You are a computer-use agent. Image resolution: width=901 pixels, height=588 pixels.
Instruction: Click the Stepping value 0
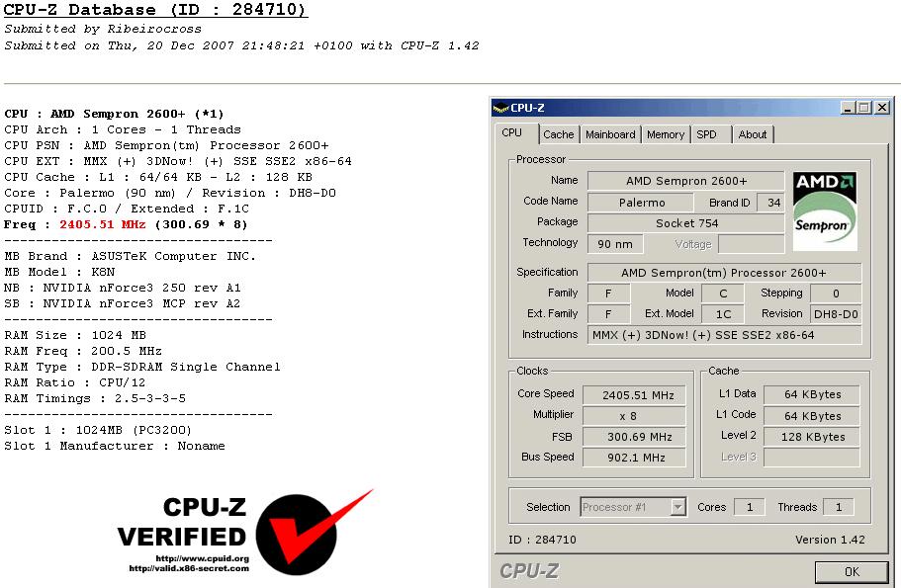click(x=836, y=294)
